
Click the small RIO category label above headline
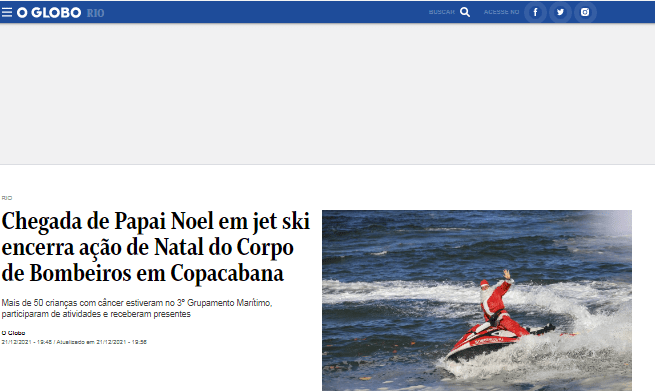click(x=7, y=198)
